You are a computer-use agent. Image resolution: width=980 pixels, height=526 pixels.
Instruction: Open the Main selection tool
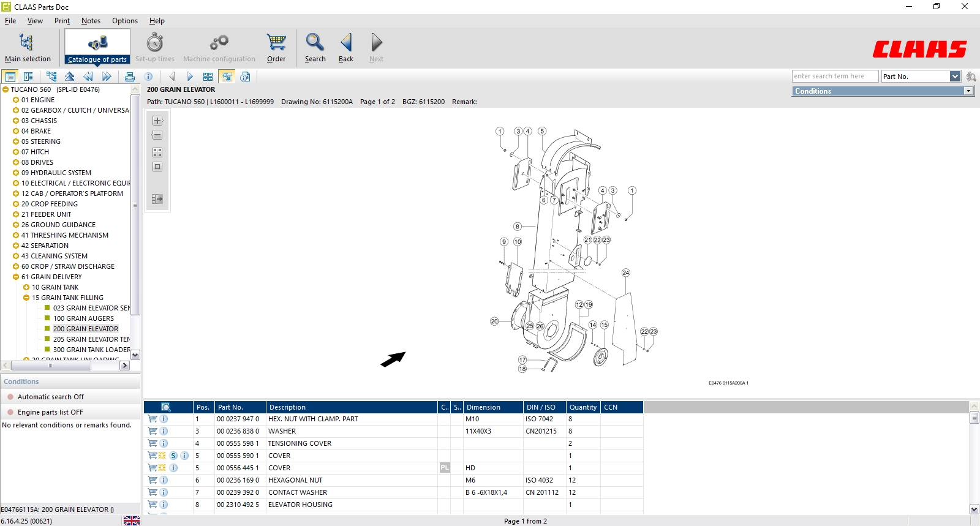pyautogui.click(x=27, y=47)
